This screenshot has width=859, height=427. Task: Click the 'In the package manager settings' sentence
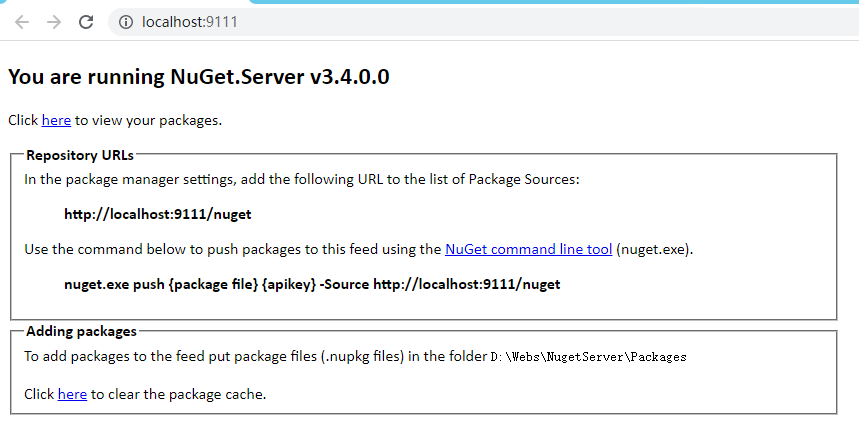[x=302, y=180]
